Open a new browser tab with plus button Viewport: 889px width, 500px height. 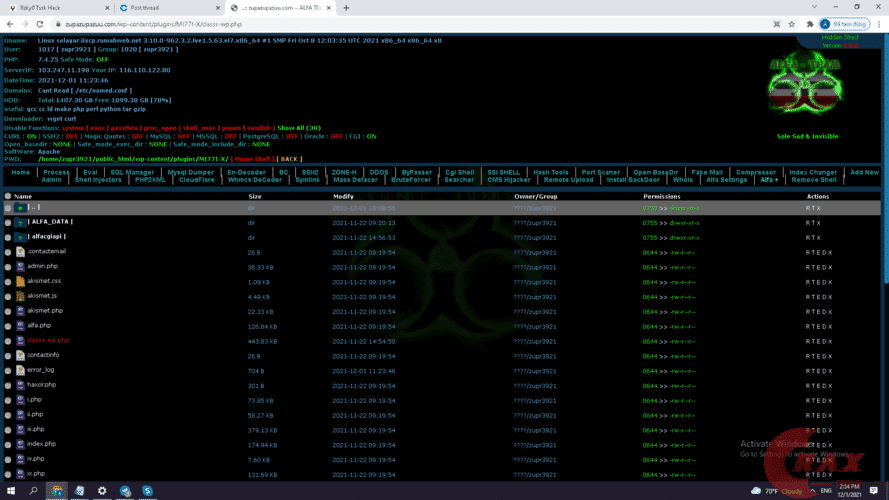(346, 7)
